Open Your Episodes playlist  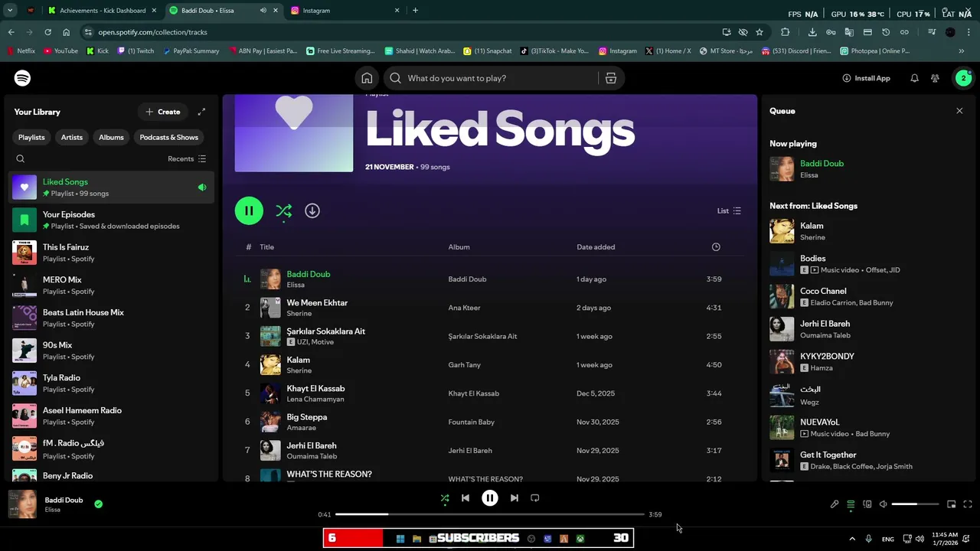point(111,220)
